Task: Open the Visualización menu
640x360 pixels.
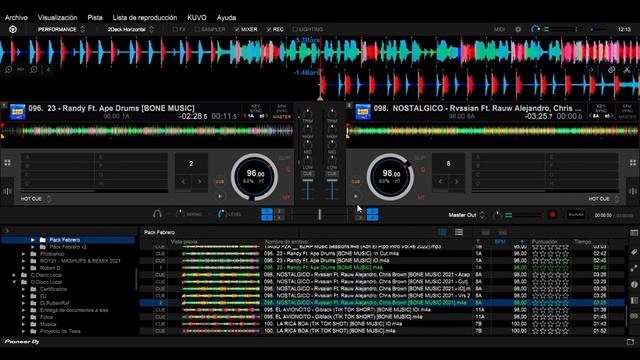Action: [58, 18]
